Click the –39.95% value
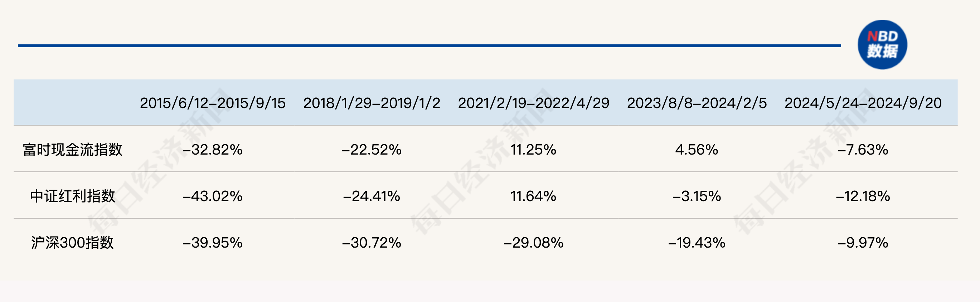This screenshot has width=980, height=302. 212,243
